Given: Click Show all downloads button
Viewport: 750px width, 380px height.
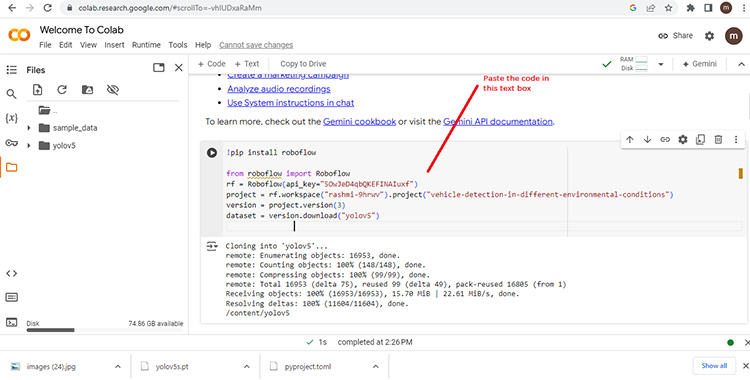Looking at the screenshot, I should click(x=714, y=366).
